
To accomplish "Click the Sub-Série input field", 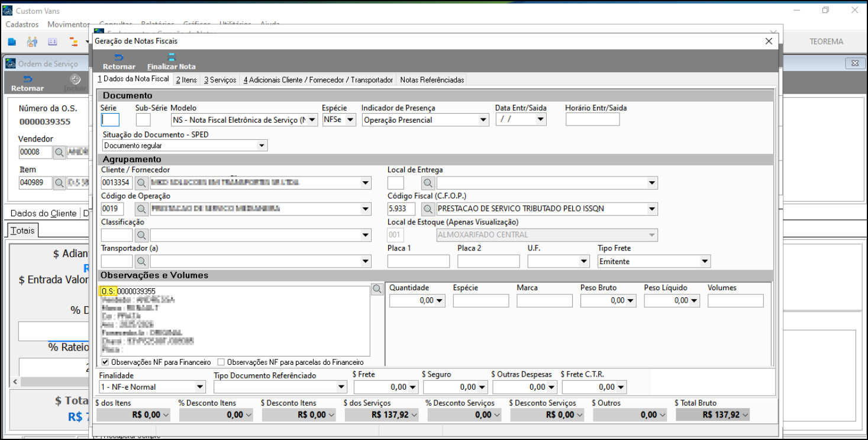I will pyautogui.click(x=143, y=120).
